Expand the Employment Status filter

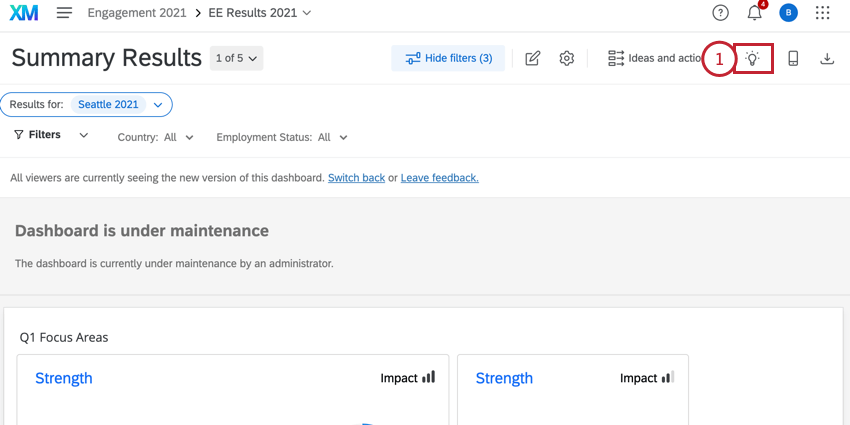[x=282, y=137]
